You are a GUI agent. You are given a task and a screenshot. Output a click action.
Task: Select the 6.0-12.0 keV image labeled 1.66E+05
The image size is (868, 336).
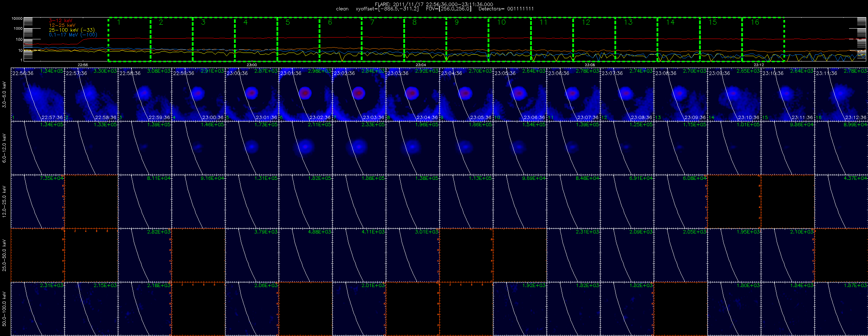466,148
